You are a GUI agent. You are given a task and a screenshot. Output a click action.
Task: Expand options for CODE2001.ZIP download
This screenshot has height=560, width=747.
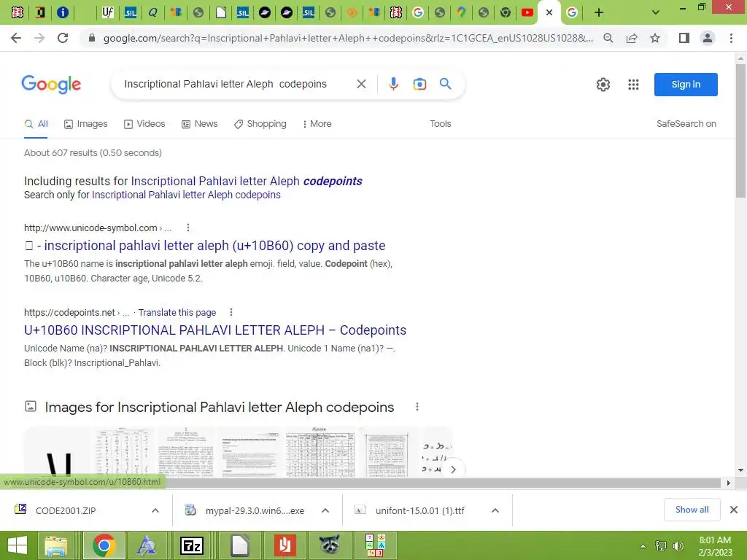tap(155, 510)
